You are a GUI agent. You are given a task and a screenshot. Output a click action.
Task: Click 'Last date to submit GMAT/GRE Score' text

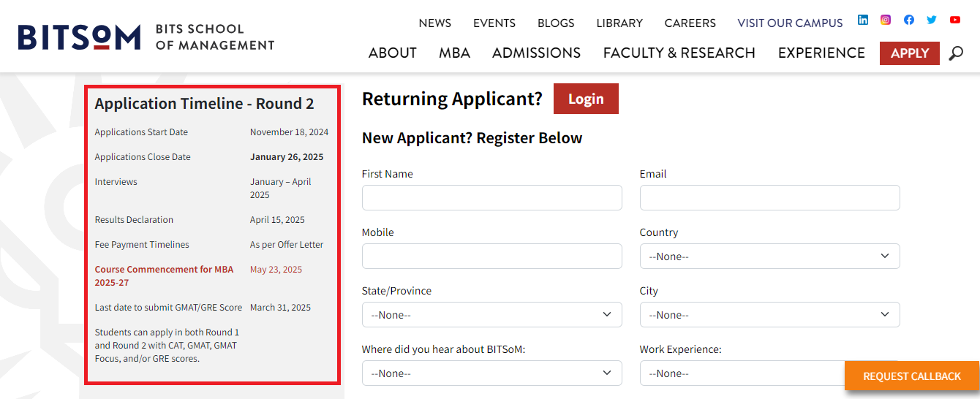(x=169, y=308)
